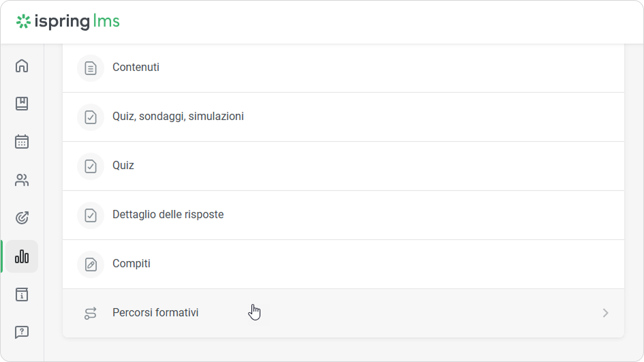This screenshot has height=362, width=644.
Task: Open the course catalog book icon
Action: 22,104
